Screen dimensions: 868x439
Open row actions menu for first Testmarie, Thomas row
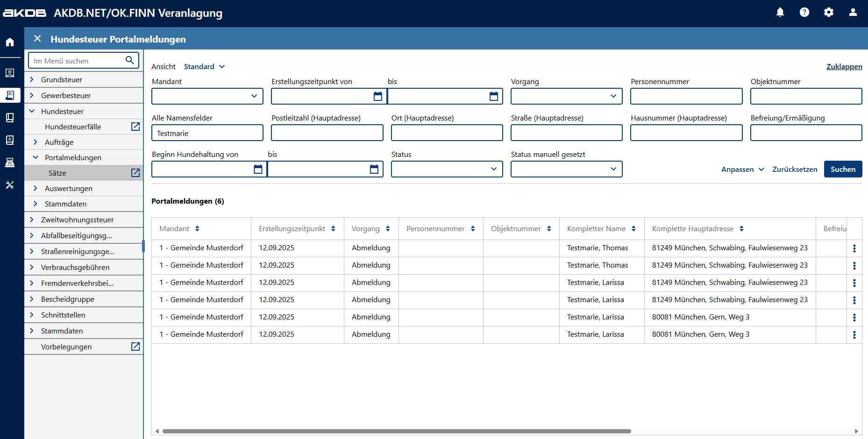(x=854, y=248)
